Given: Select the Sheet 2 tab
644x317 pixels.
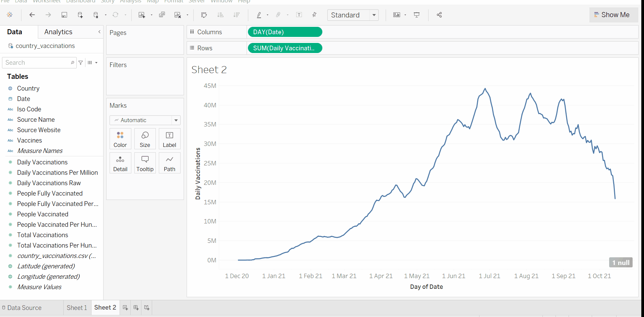Looking at the screenshot, I should point(105,308).
